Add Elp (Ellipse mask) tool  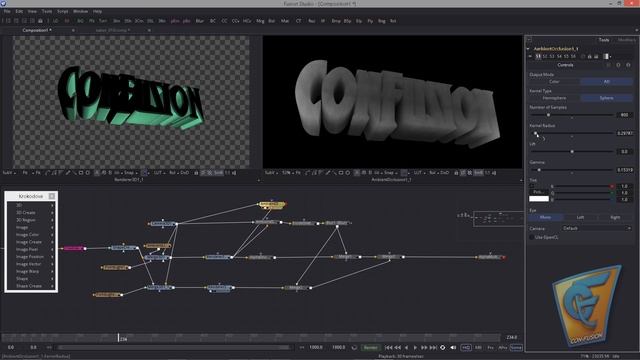tap(359, 21)
